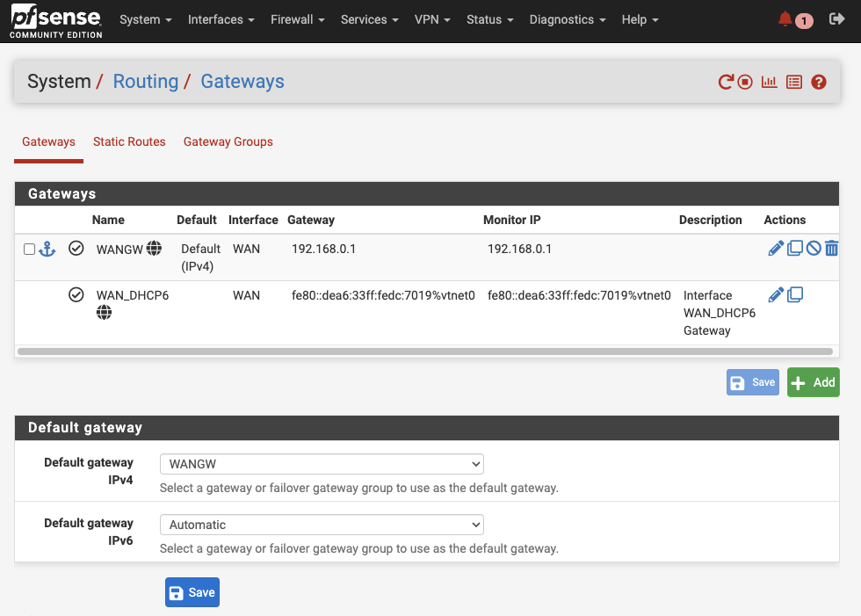The width and height of the screenshot is (861, 616).
Task: Edit the WANGW gateway with pencil icon
Action: pos(776,249)
